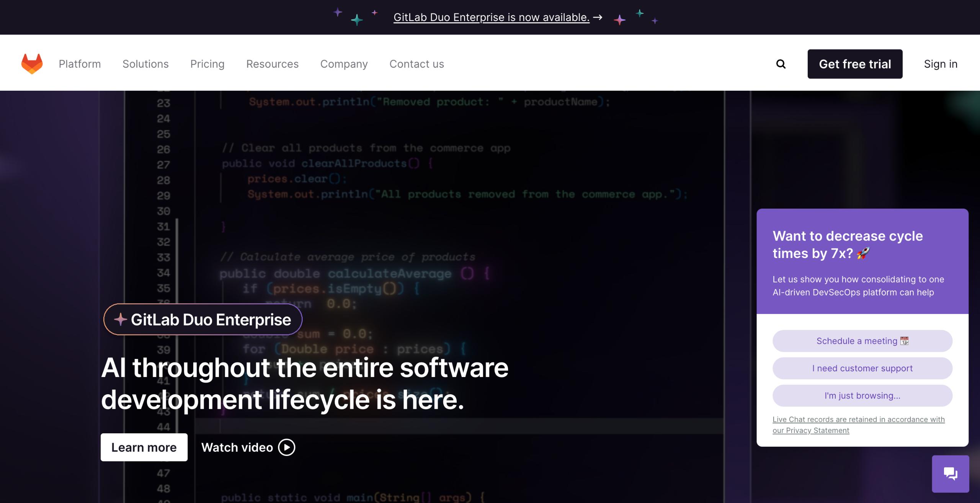Viewport: 980px width, 503px height.
Task: Click the play circle icon beside Watch video
Action: (287, 447)
